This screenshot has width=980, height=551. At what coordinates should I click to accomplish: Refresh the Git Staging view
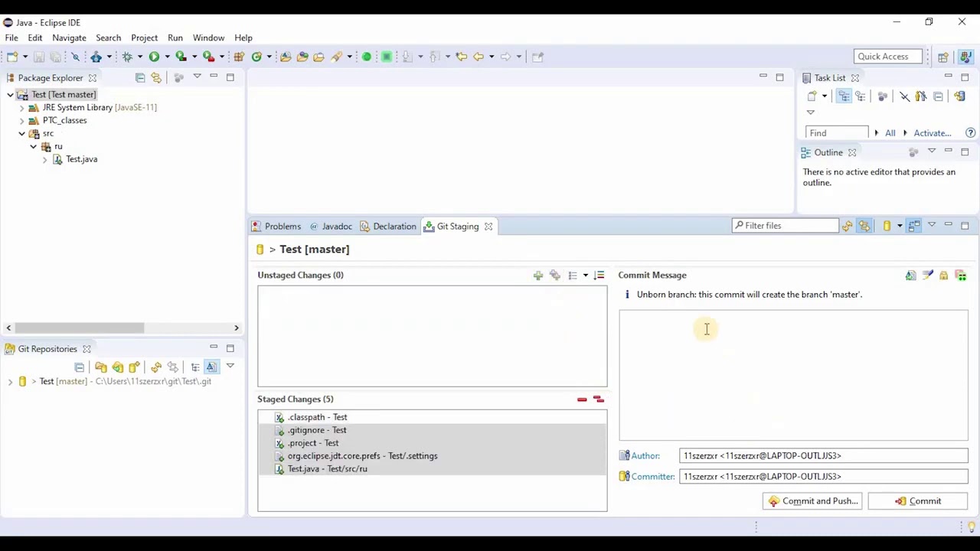(847, 226)
